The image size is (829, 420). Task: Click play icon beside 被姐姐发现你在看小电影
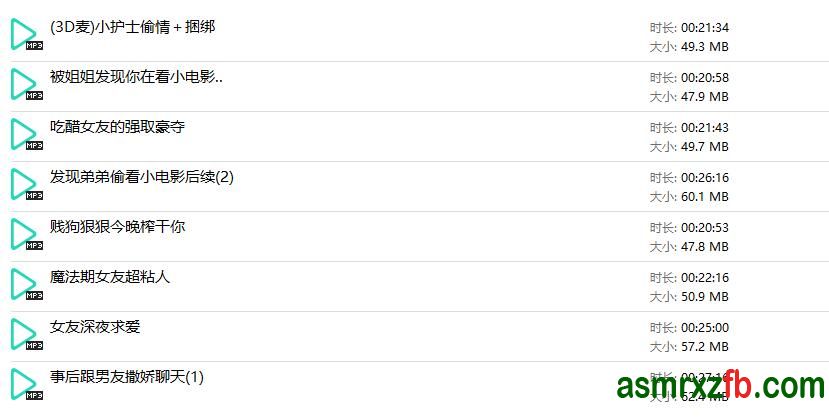[24, 85]
